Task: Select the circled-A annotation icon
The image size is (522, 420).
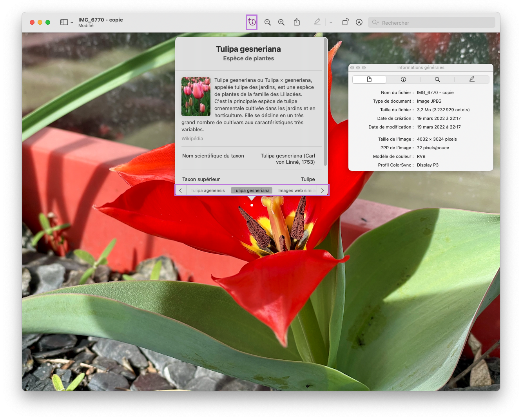Action: (x=359, y=22)
